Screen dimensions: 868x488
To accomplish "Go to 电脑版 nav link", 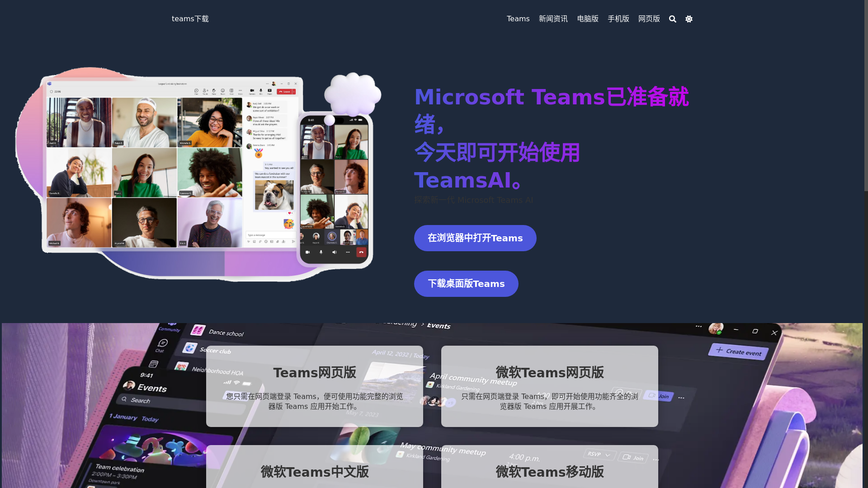I will click(588, 19).
